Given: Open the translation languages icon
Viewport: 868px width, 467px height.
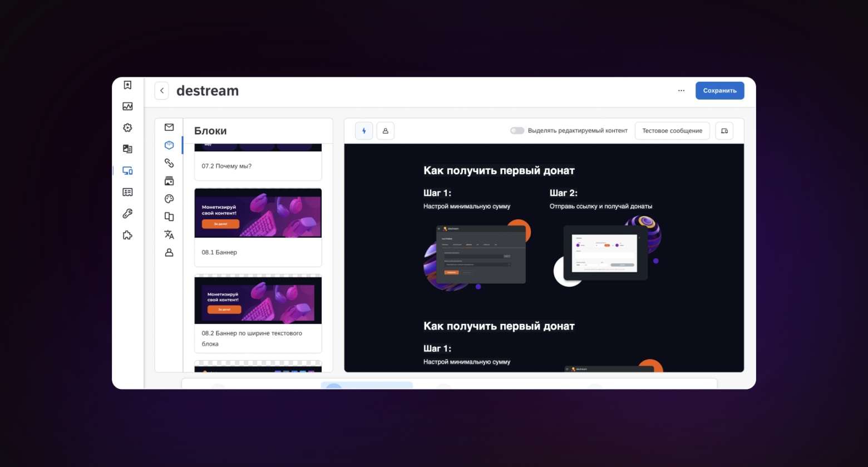Looking at the screenshot, I should (169, 234).
